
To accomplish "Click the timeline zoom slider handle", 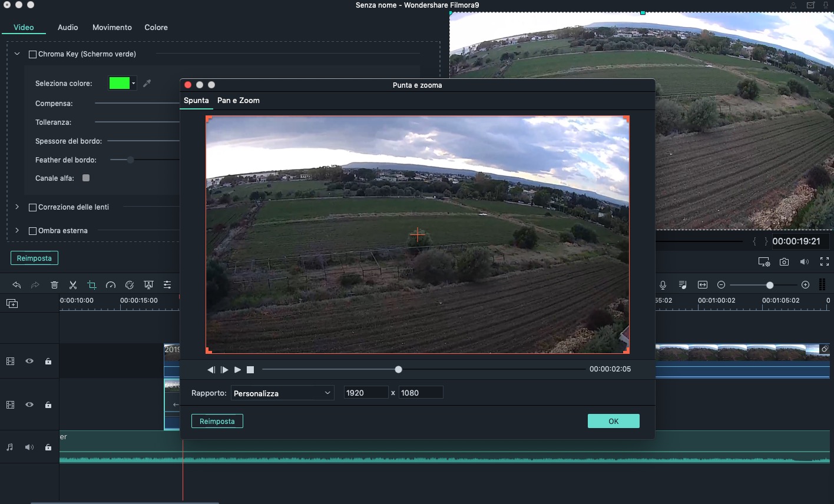I will [x=770, y=285].
